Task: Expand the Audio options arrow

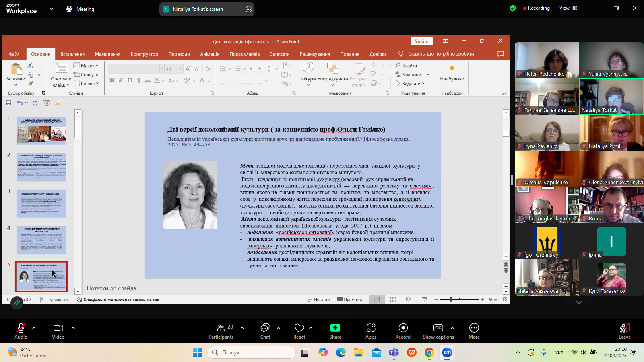Action: pyautogui.click(x=34, y=328)
